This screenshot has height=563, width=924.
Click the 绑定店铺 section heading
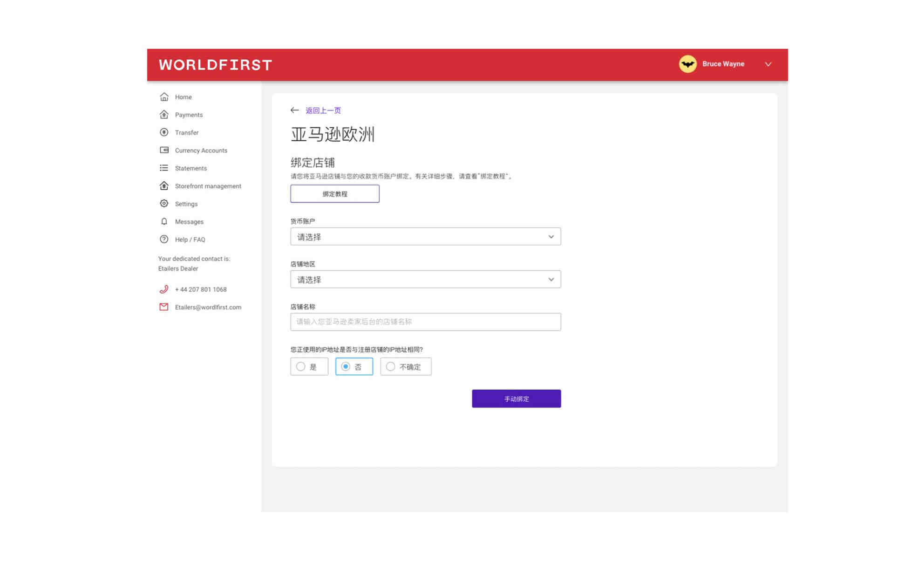point(313,162)
